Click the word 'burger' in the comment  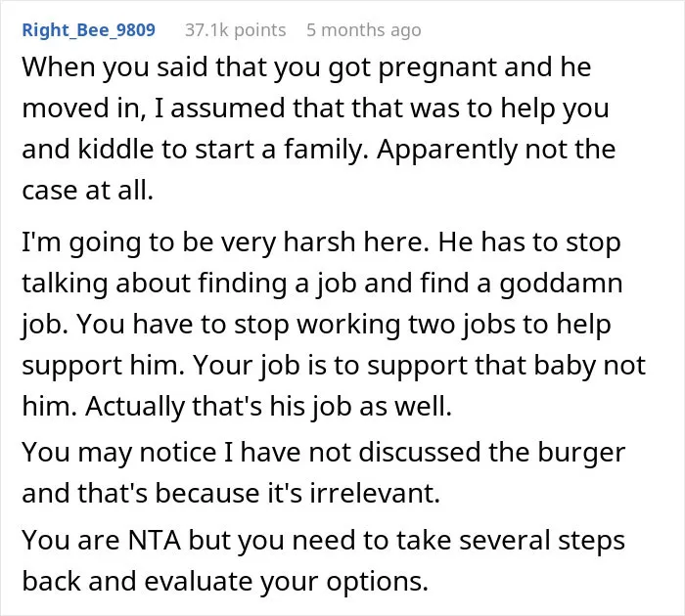pyautogui.click(x=581, y=453)
